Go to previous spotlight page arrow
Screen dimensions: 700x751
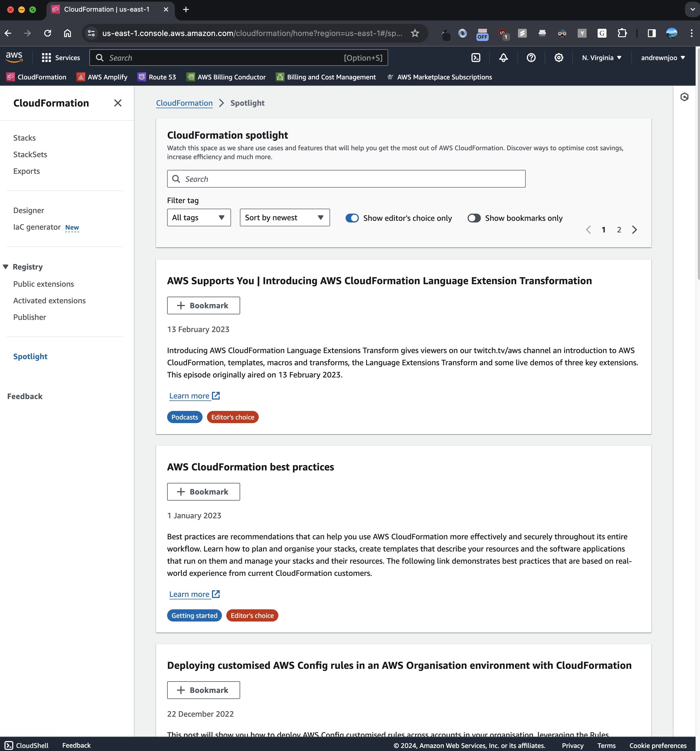click(588, 230)
